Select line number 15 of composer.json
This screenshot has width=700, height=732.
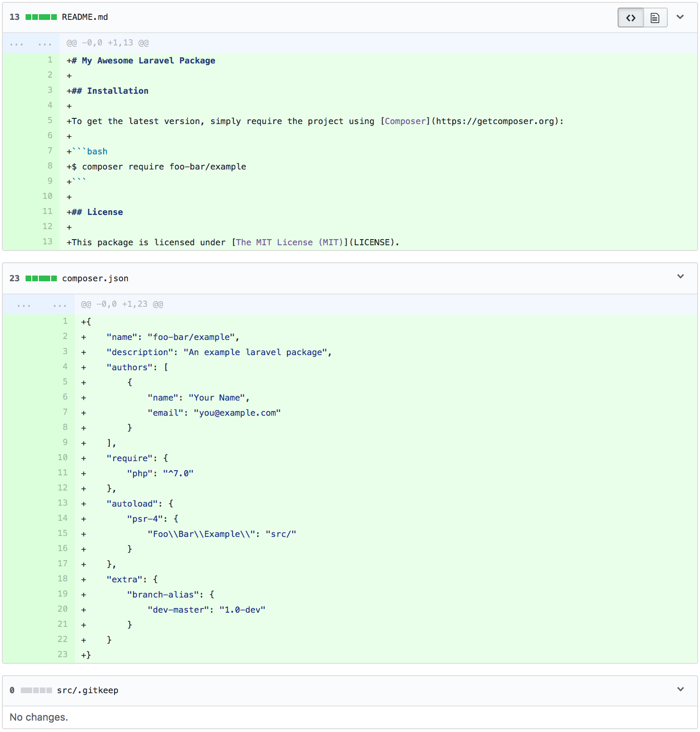(63, 533)
